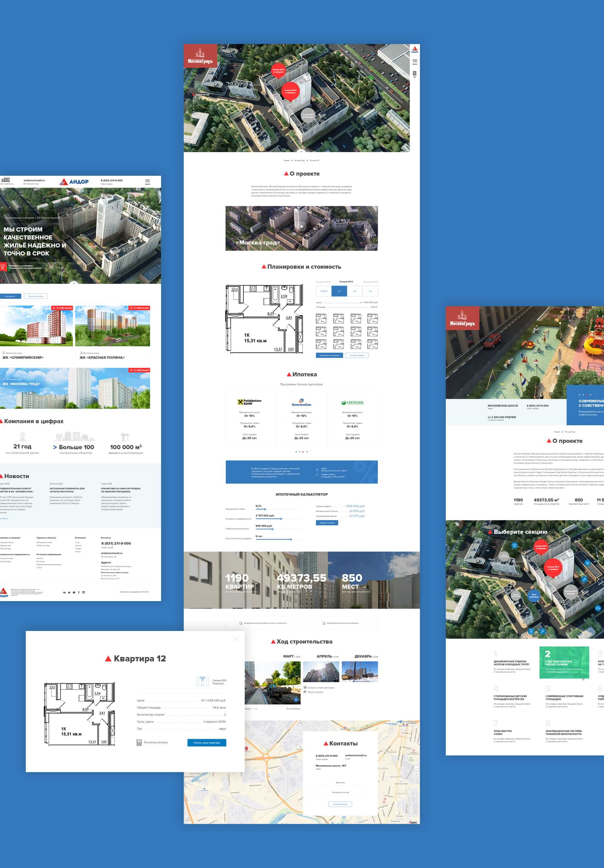
Task: Click the Сбербанк logo card
Action: coord(352,403)
